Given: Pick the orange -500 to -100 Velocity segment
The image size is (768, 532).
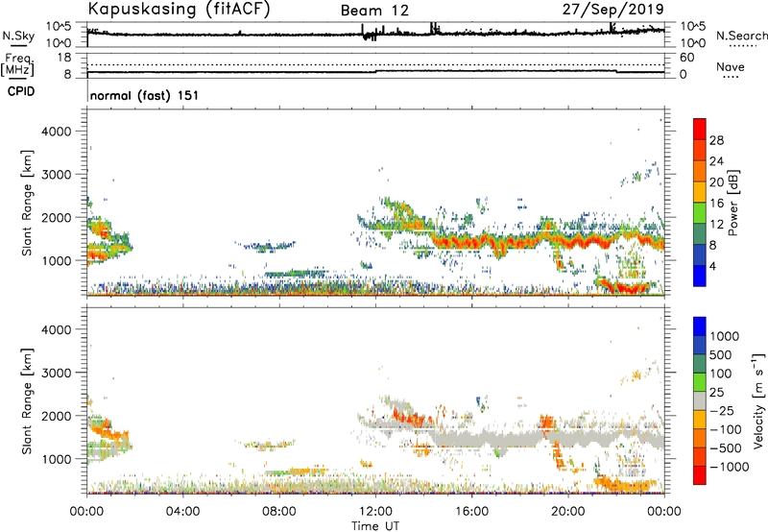Looking at the screenshot, I should [x=700, y=438].
